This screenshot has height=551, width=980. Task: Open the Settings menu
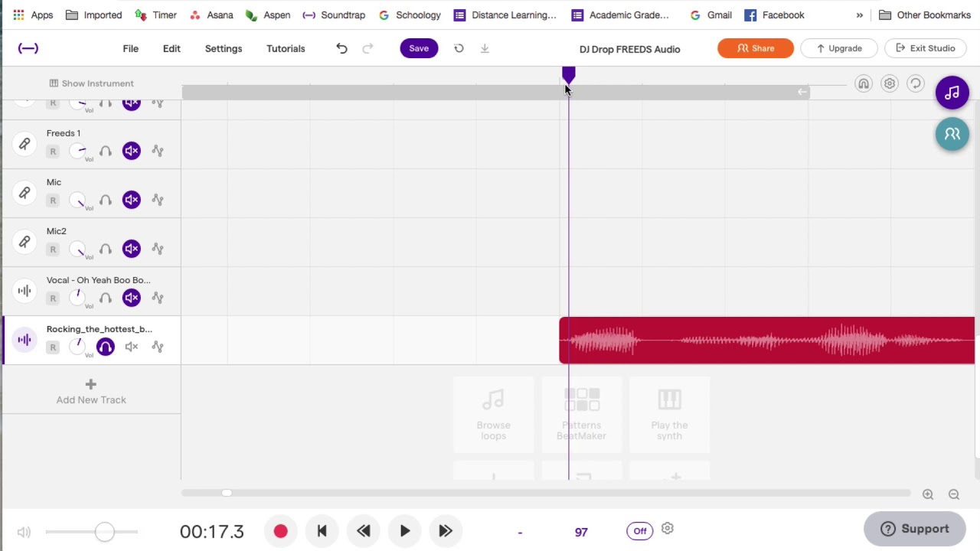click(x=224, y=48)
